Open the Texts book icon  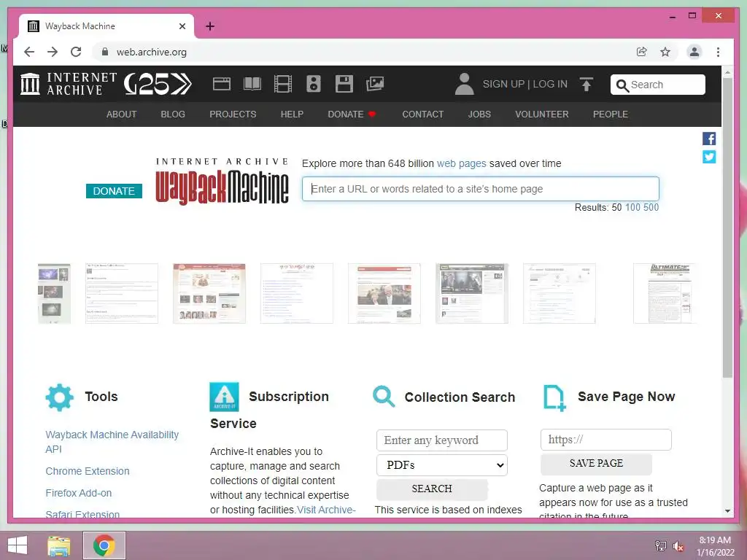[x=252, y=84]
